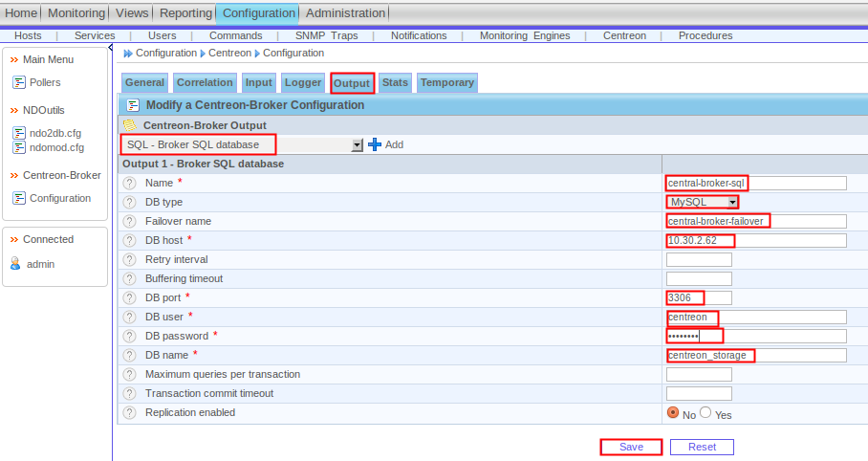
Task: Switch to the General tab
Action: click(144, 82)
